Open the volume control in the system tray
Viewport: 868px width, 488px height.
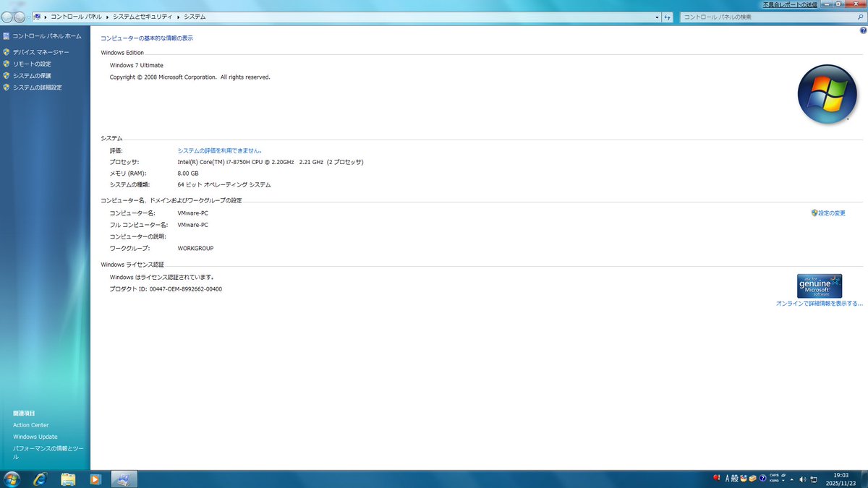(803, 479)
